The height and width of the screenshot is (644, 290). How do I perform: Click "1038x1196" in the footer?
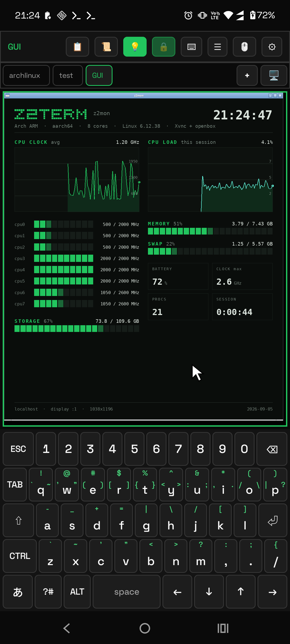pos(101,409)
